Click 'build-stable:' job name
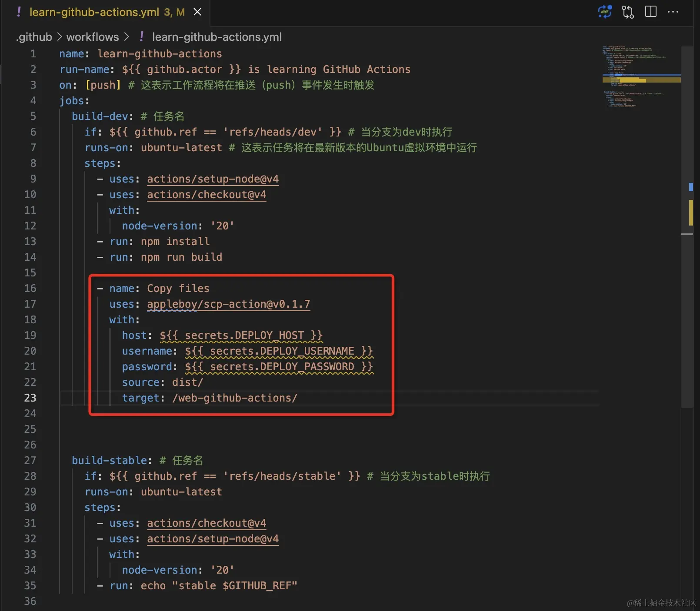Viewport: 700px width, 611px height. click(x=112, y=461)
